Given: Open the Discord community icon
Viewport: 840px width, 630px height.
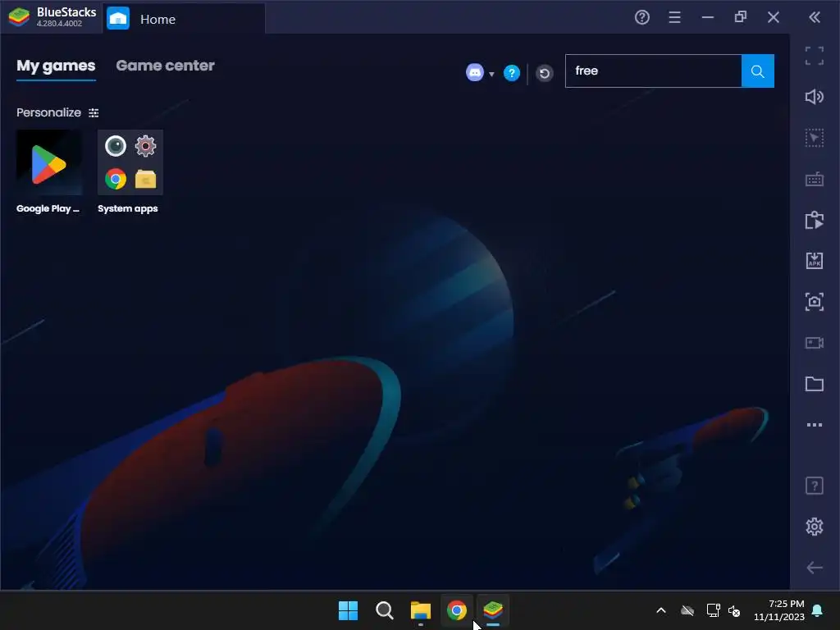Looking at the screenshot, I should [475, 72].
